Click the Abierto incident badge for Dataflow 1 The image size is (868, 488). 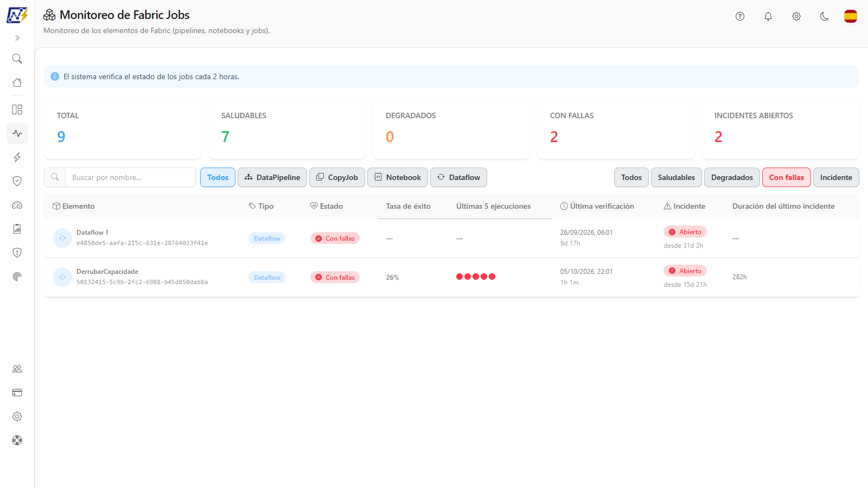685,232
